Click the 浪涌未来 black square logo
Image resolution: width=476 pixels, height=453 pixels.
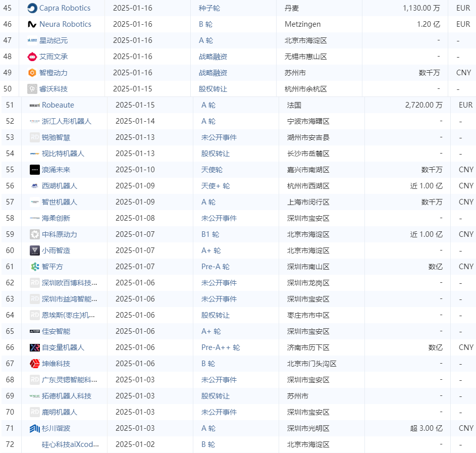[35, 170]
